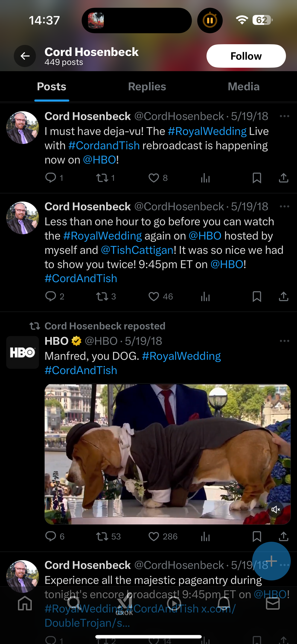Image resolution: width=297 pixels, height=644 pixels.
Task: Repost the 'Less than one hour' post
Action: click(102, 296)
